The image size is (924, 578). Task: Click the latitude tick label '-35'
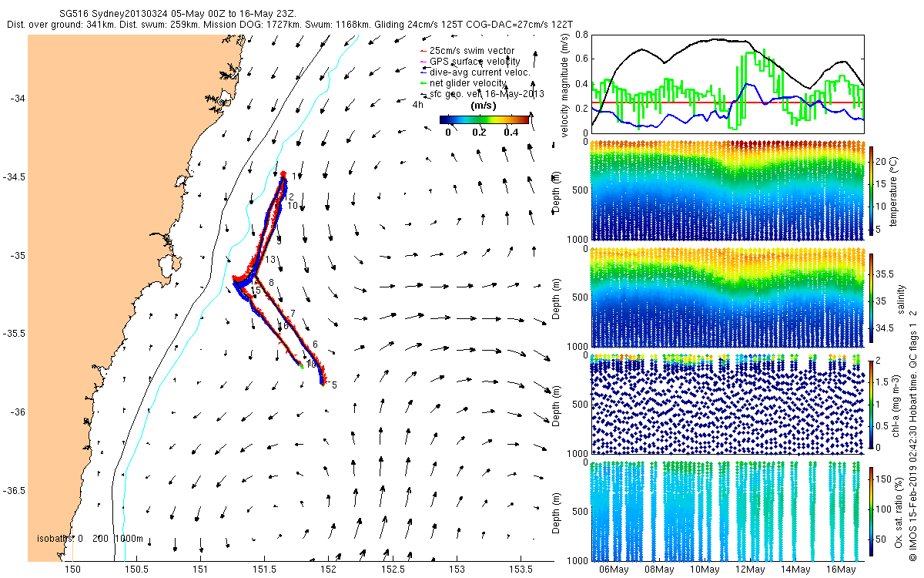(x=18, y=256)
